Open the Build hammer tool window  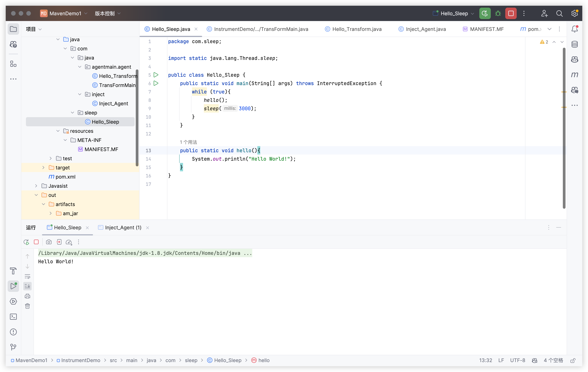(13, 271)
